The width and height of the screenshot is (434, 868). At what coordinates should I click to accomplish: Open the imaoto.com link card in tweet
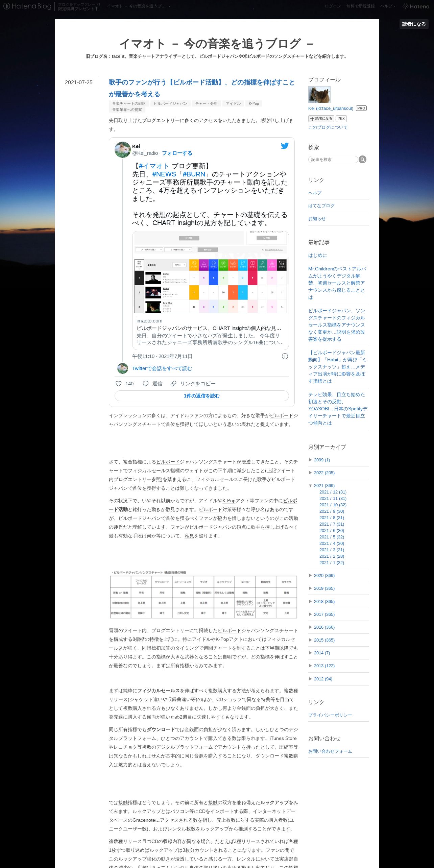(210, 290)
